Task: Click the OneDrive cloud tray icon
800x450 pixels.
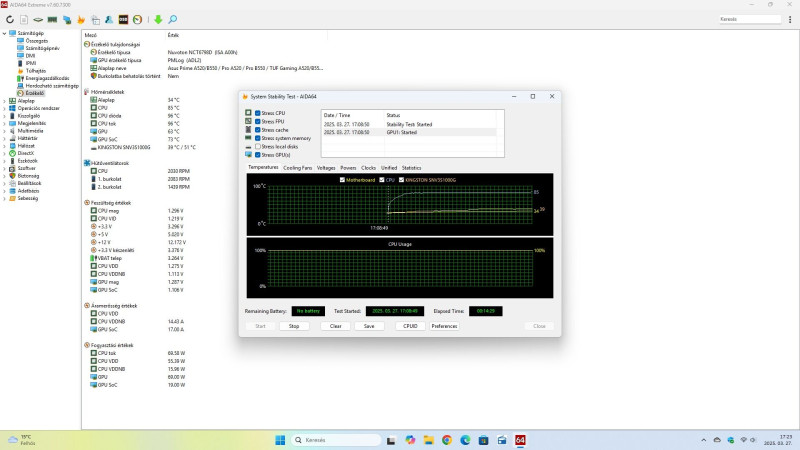Action: [717, 440]
